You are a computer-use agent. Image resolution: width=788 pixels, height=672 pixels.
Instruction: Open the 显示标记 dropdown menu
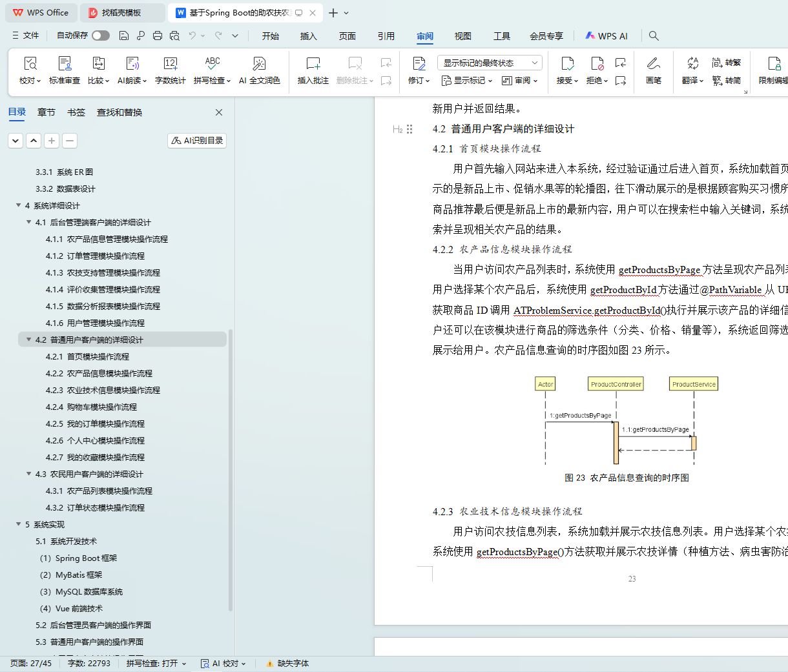467,81
